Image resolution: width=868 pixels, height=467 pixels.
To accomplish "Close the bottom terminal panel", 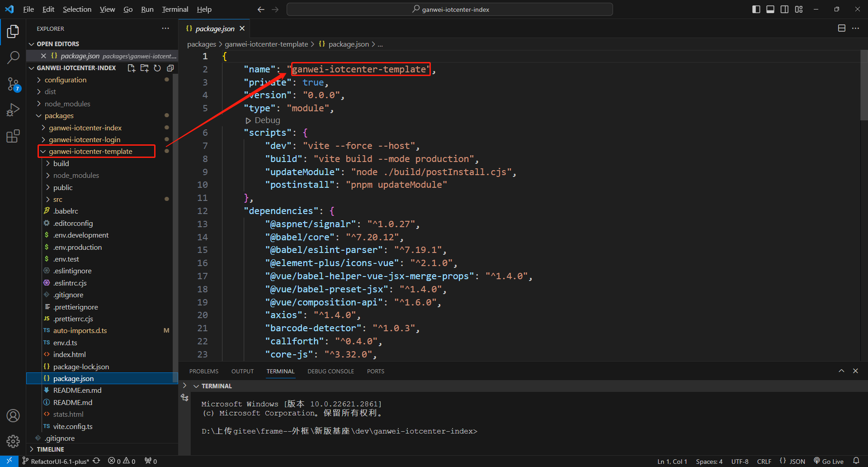I will 855,371.
